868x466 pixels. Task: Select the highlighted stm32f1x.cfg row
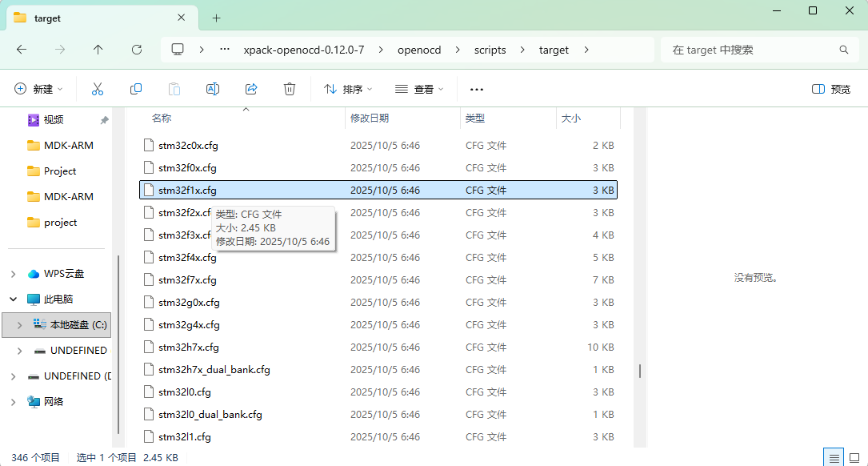coord(378,190)
